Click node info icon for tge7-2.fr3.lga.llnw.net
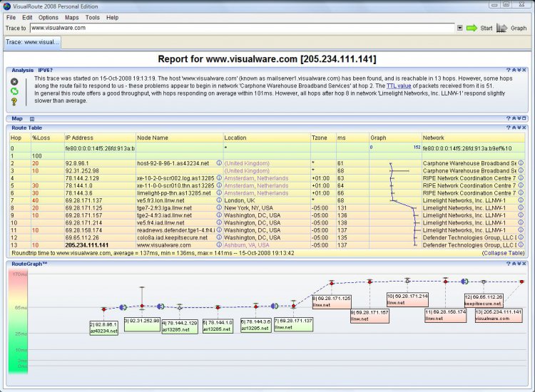This screenshot has width=535, height=392. [219, 207]
